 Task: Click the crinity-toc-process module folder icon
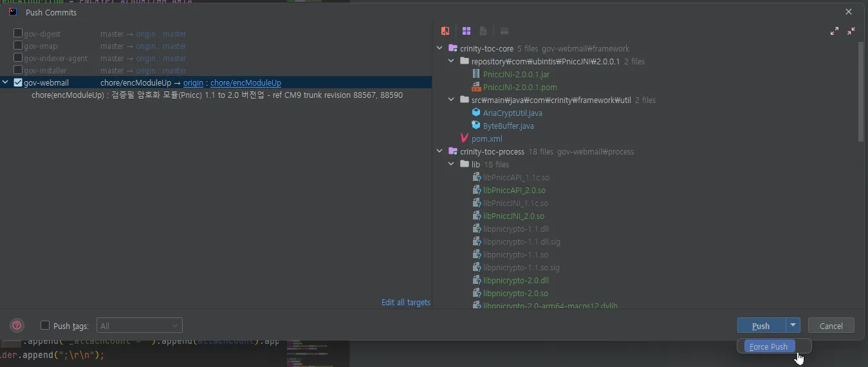tap(453, 151)
